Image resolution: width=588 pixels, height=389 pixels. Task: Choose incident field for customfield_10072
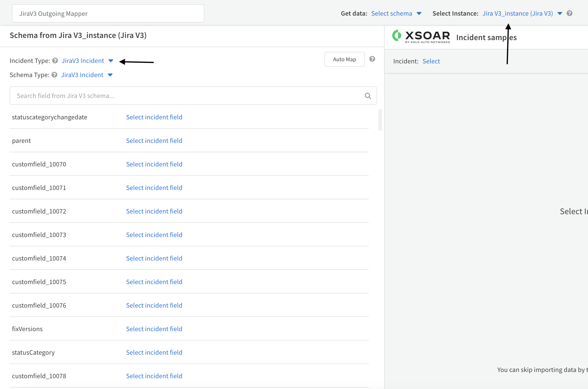click(x=154, y=211)
